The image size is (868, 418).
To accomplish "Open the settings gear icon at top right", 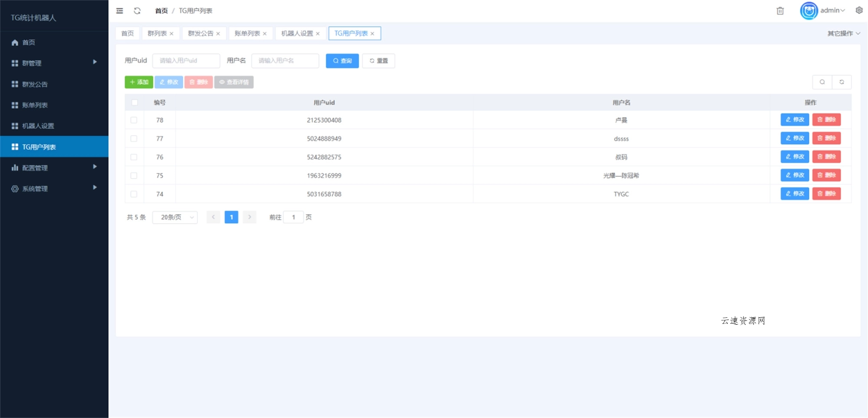I will click(x=858, y=10).
